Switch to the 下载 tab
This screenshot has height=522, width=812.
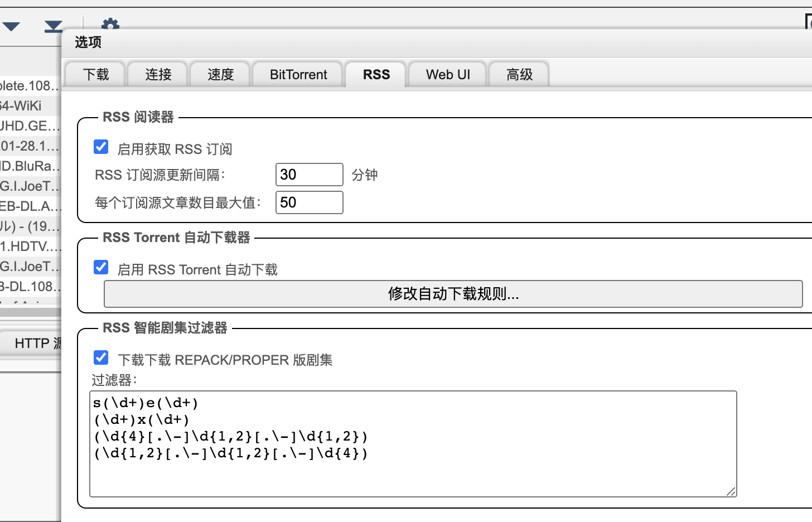(95, 75)
